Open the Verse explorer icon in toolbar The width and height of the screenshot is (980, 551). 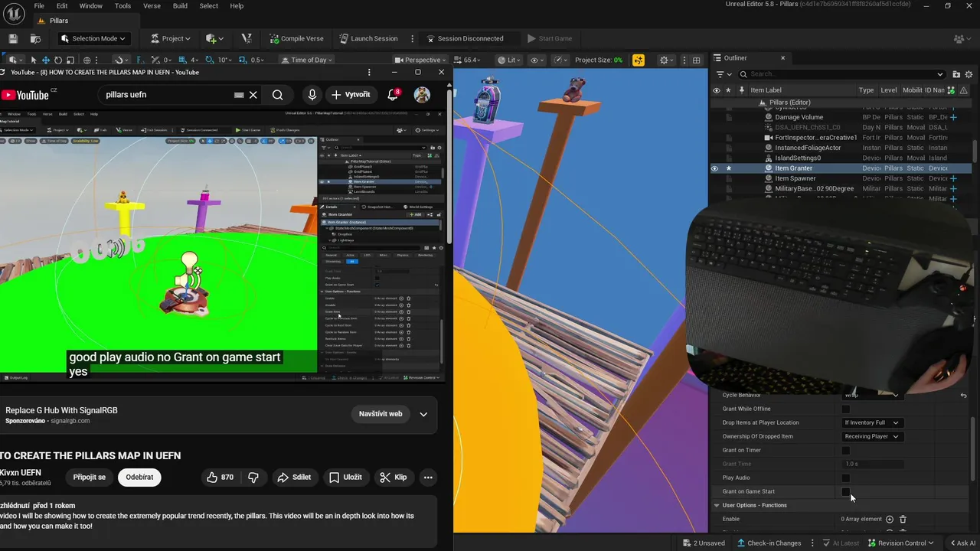click(247, 38)
